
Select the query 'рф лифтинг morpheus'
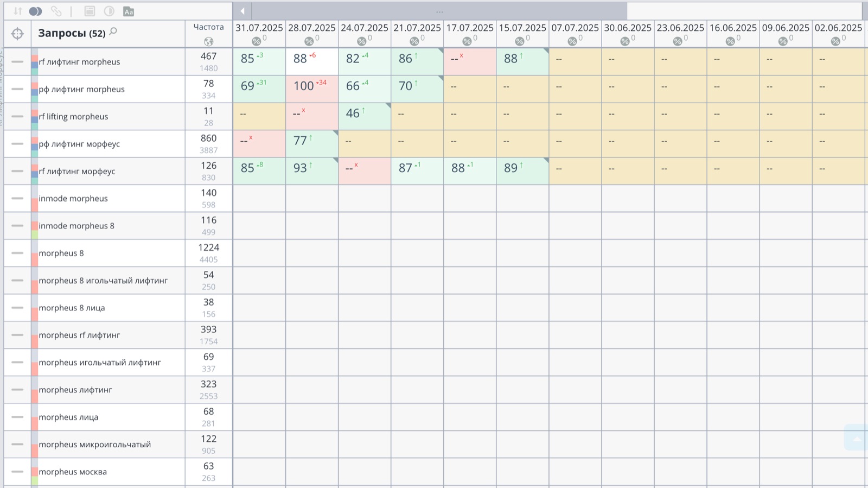tap(82, 89)
